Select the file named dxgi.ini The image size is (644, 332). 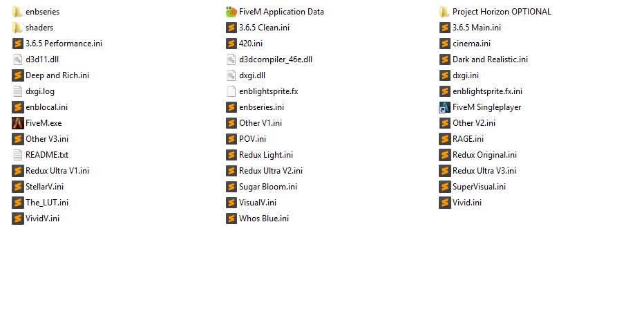tap(459, 75)
